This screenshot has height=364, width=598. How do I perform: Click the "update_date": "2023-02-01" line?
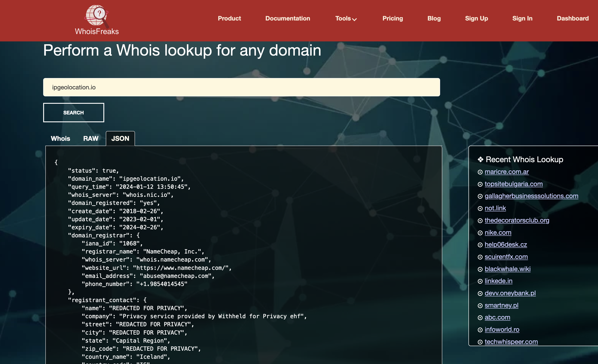[x=116, y=219]
